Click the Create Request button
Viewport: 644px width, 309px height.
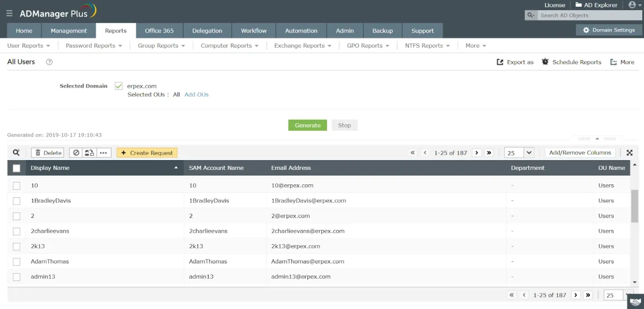pos(147,153)
